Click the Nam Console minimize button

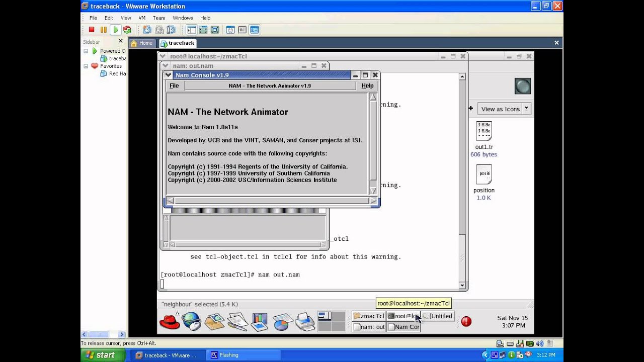[355, 75]
